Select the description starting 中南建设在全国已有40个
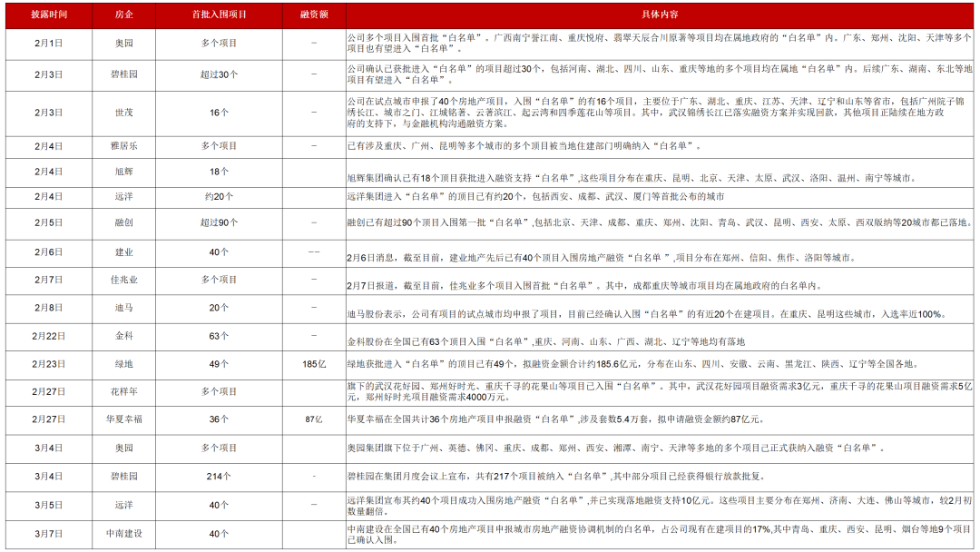The width and height of the screenshot is (980, 552). point(660,534)
